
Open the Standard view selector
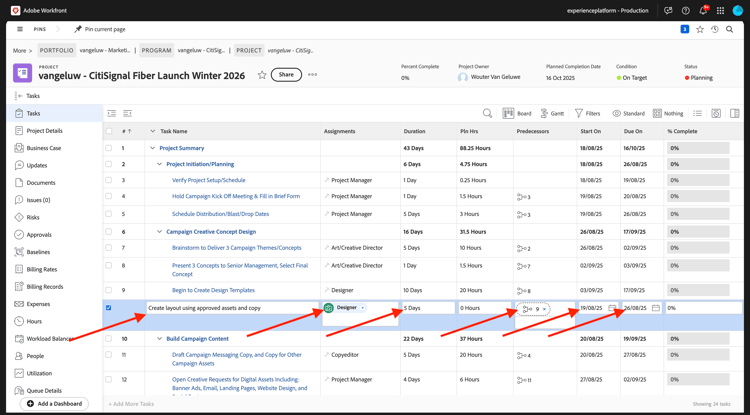coord(629,113)
